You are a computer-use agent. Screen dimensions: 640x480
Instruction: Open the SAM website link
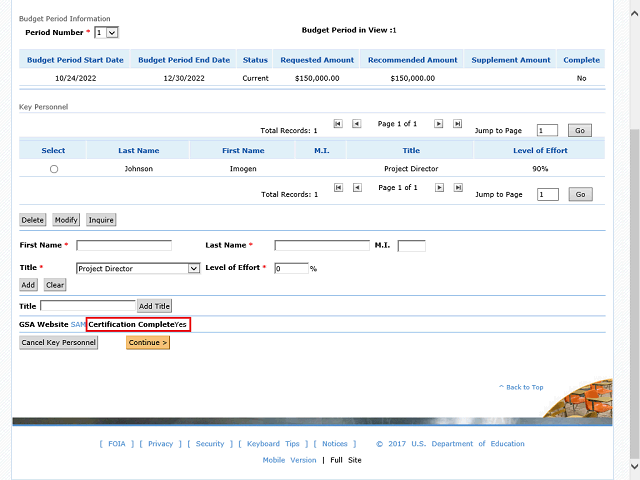tap(78, 325)
